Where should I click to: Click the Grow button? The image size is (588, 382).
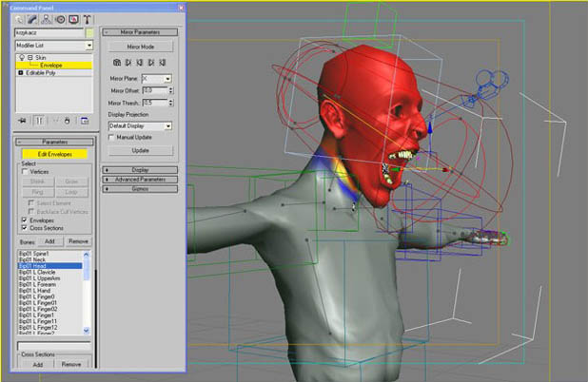pos(71,181)
